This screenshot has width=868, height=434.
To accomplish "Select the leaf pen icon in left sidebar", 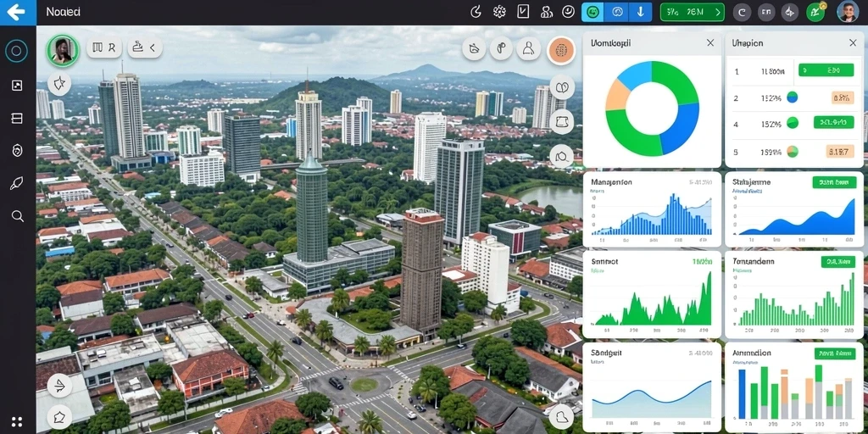I will point(17,183).
